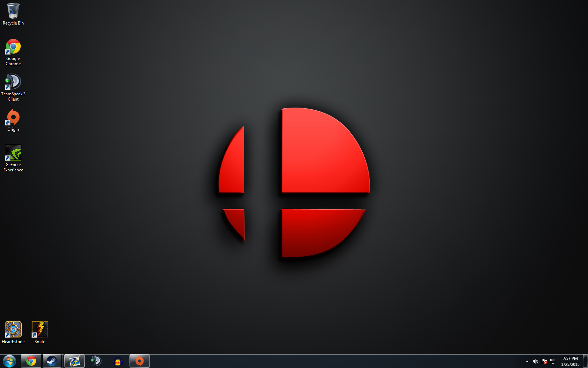The image size is (588, 368).
Task: Select the Smite desktop shortcut
Action: 40,333
